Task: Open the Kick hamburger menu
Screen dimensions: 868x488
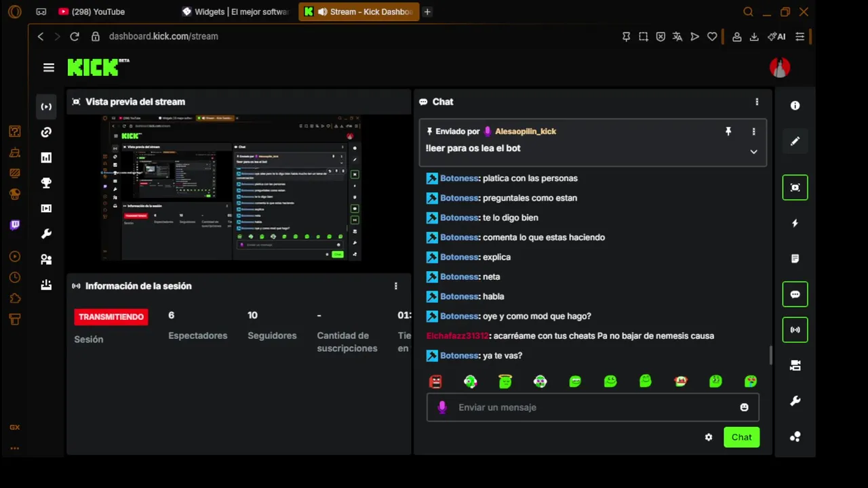Action: coord(48,67)
